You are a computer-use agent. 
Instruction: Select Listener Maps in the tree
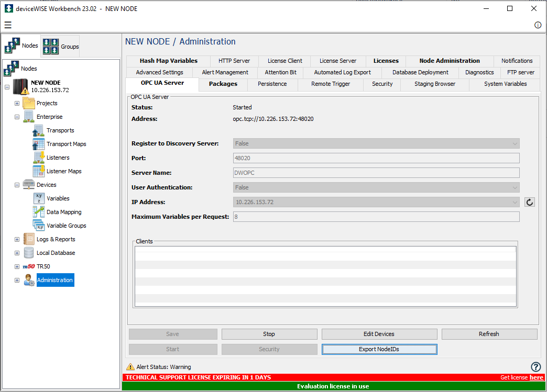[x=64, y=171]
